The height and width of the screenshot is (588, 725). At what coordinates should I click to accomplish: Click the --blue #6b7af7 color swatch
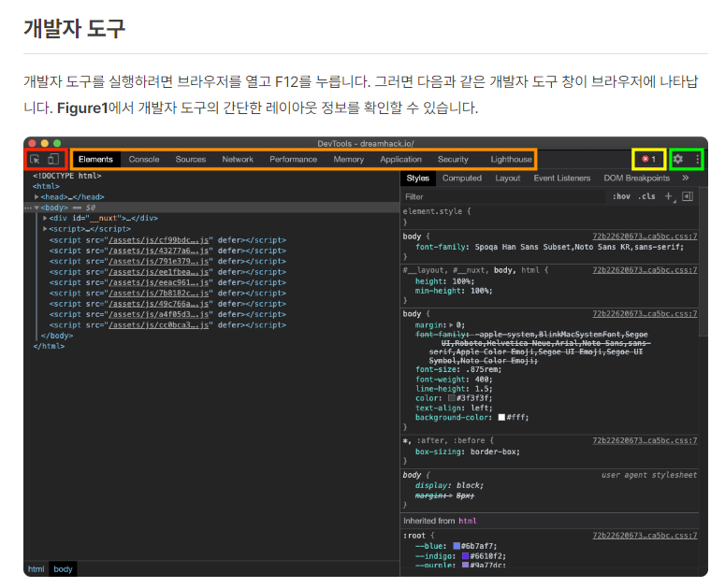click(457, 547)
